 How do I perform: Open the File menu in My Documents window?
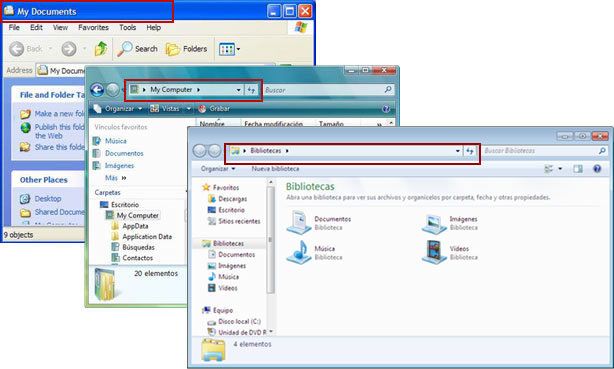click(14, 27)
